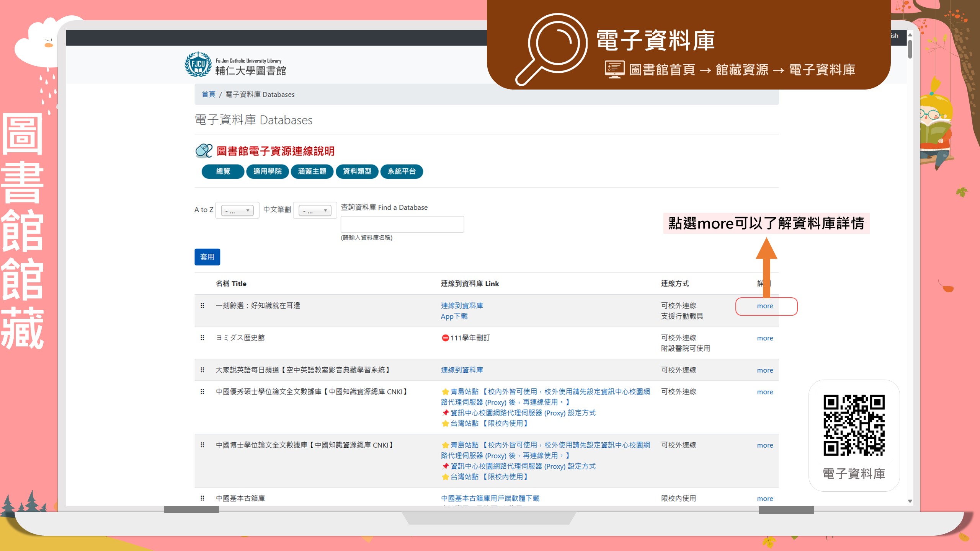Click the e-resource connection guide icon
This screenshot has height=551, width=980.
click(x=204, y=151)
